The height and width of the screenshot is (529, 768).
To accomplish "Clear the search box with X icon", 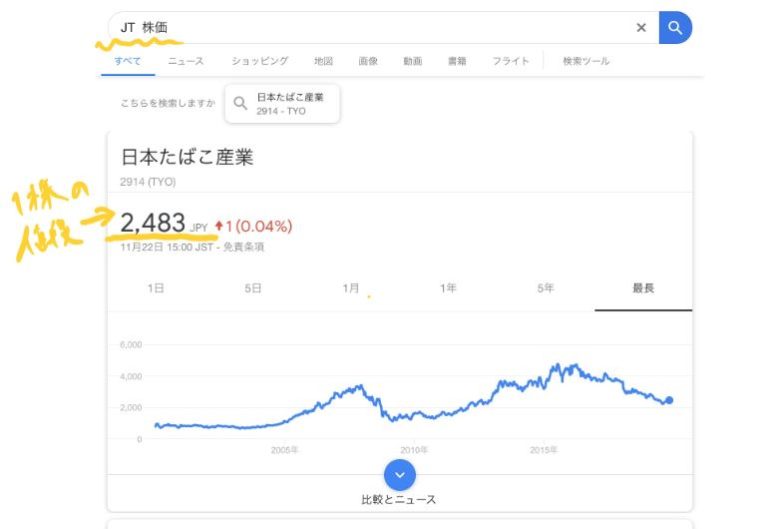I will (x=641, y=28).
